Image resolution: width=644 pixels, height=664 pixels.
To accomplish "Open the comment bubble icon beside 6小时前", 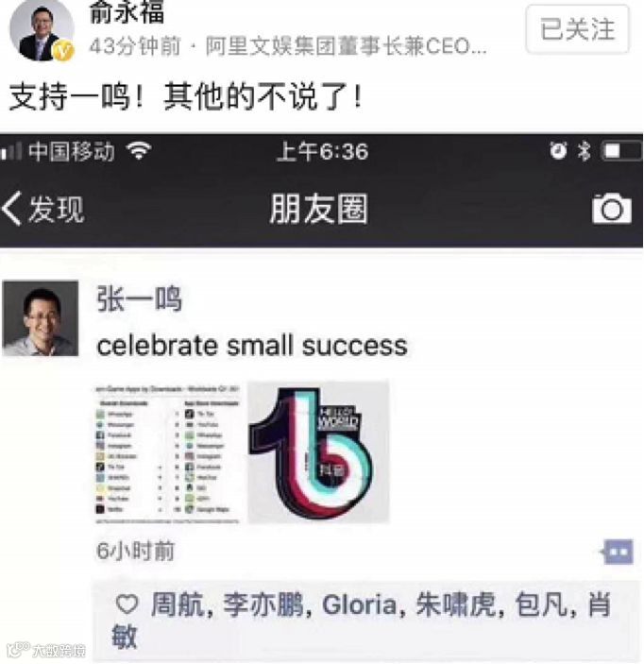I will pos(618,552).
